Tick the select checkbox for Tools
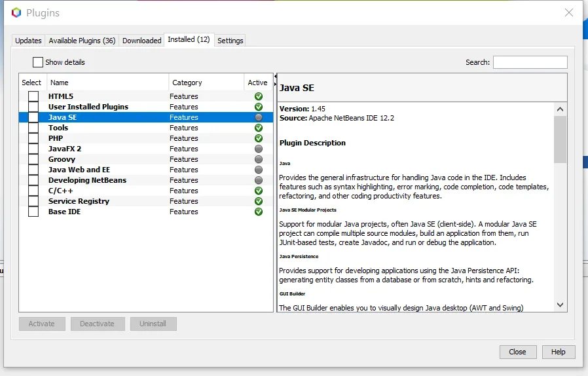Screen dimensions: 588x376 pos(33,128)
